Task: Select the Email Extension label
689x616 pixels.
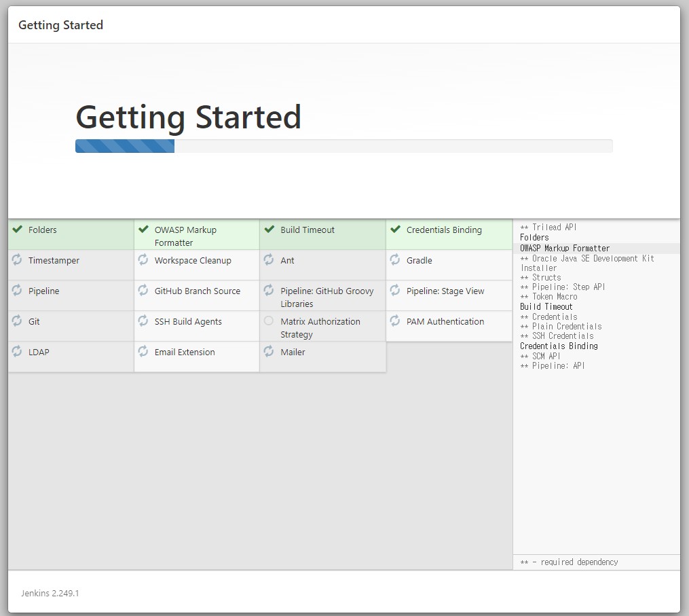Action: (185, 352)
